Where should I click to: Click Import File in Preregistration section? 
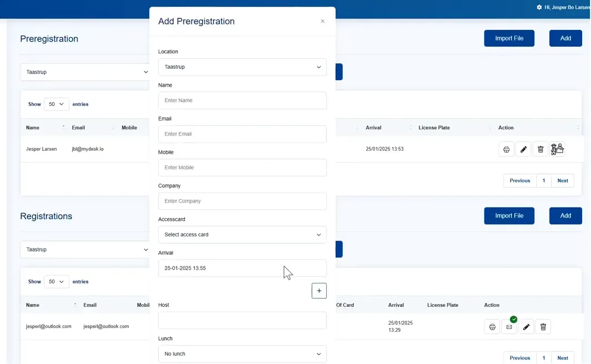point(509,38)
